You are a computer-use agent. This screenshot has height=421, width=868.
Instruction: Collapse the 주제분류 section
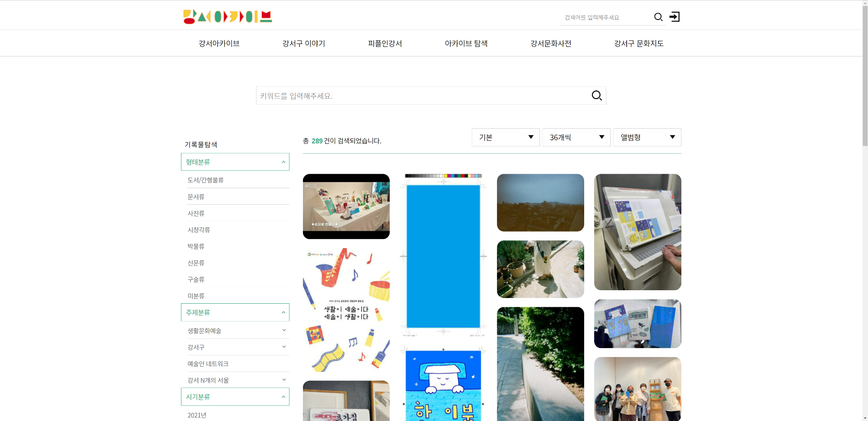[283, 312]
